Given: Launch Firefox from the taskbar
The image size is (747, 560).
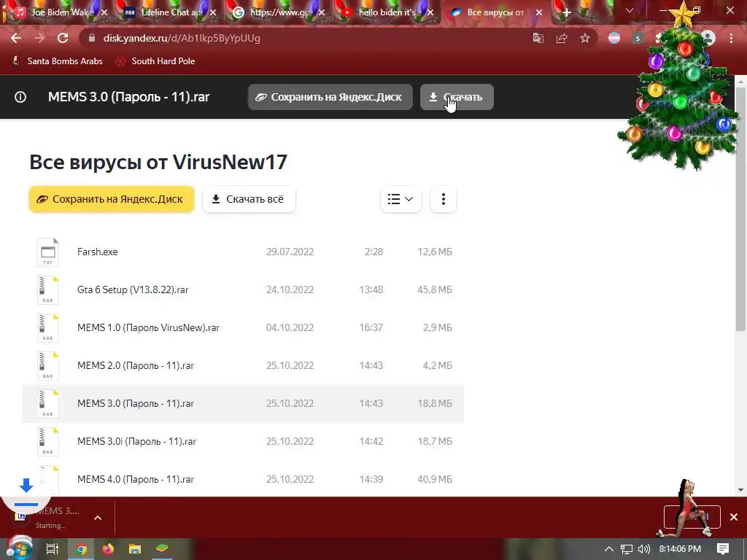Looking at the screenshot, I should (108, 549).
